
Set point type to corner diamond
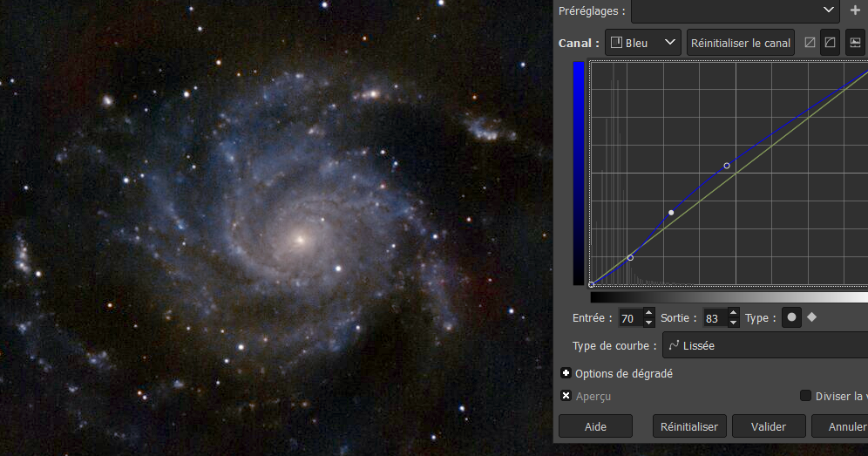[x=812, y=317]
